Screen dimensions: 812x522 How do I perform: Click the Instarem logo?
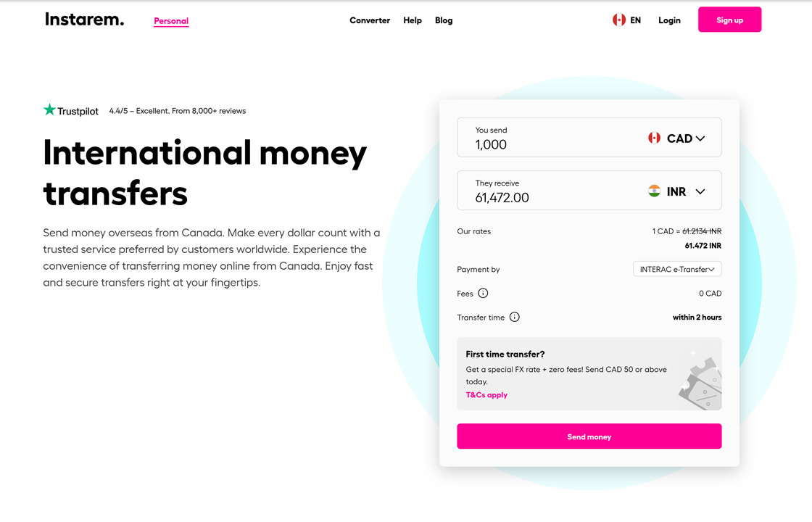pyautogui.click(x=84, y=20)
